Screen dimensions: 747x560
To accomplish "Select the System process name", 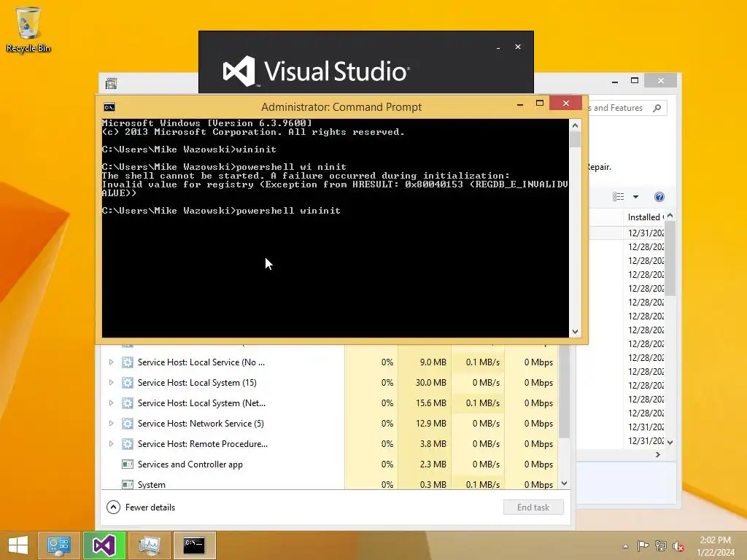I will click(x=152, y=485).
